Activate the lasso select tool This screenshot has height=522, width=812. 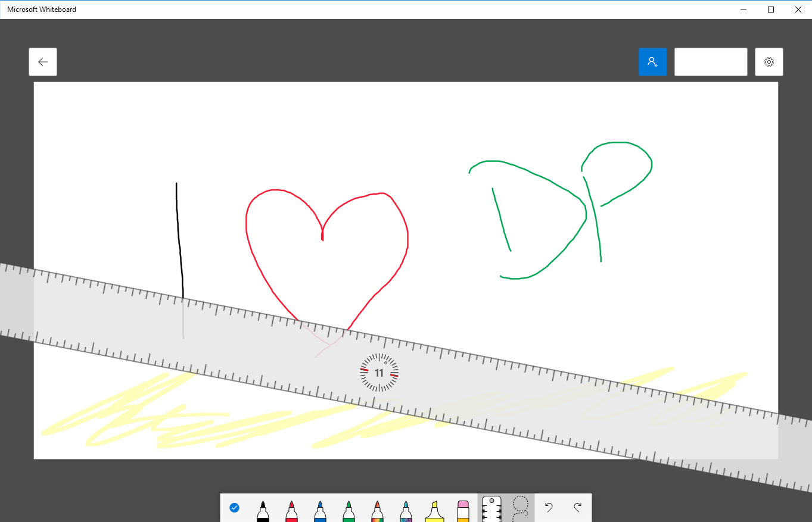520,508
